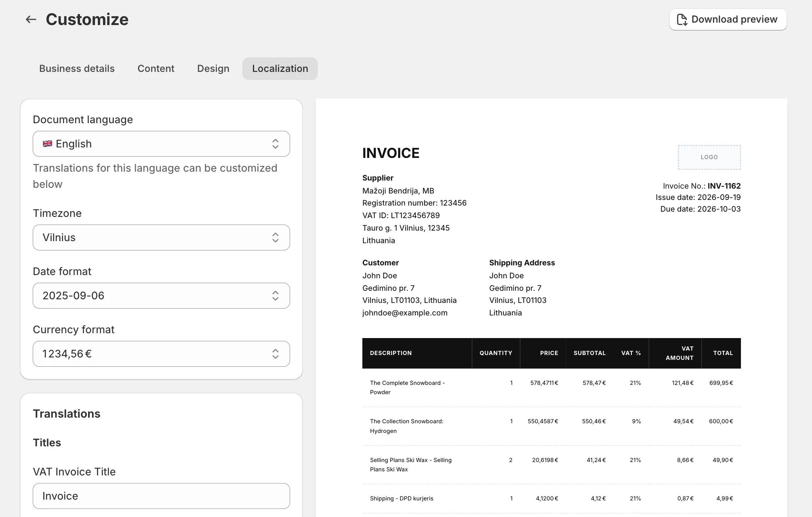The image size is (812, 517).
Task: Click The Complete Snowboard - Powder row description
Action: (407, 387)
